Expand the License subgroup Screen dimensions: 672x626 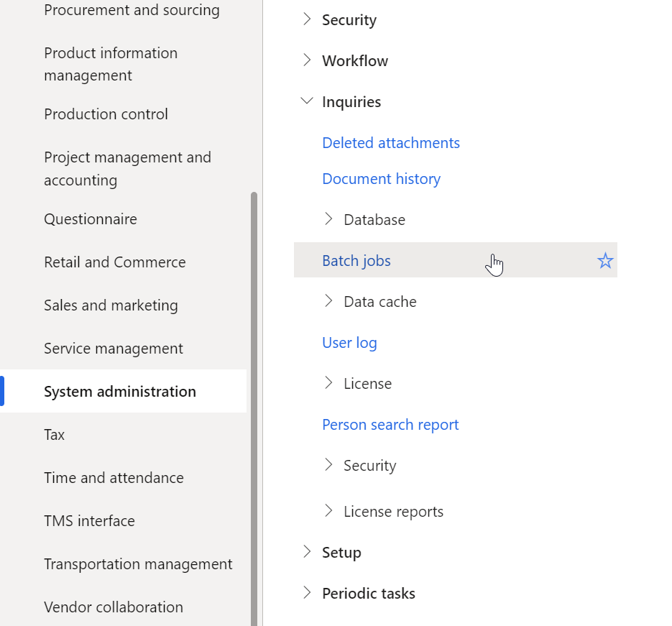pos(328,383)
